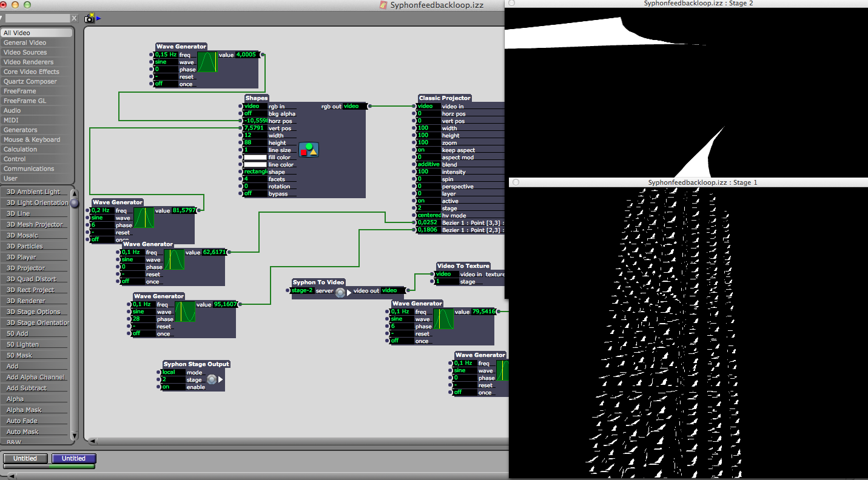Select the Mouse & Keyboard category
The width and height of the screenshot is (868, 480).
(37, 139)
